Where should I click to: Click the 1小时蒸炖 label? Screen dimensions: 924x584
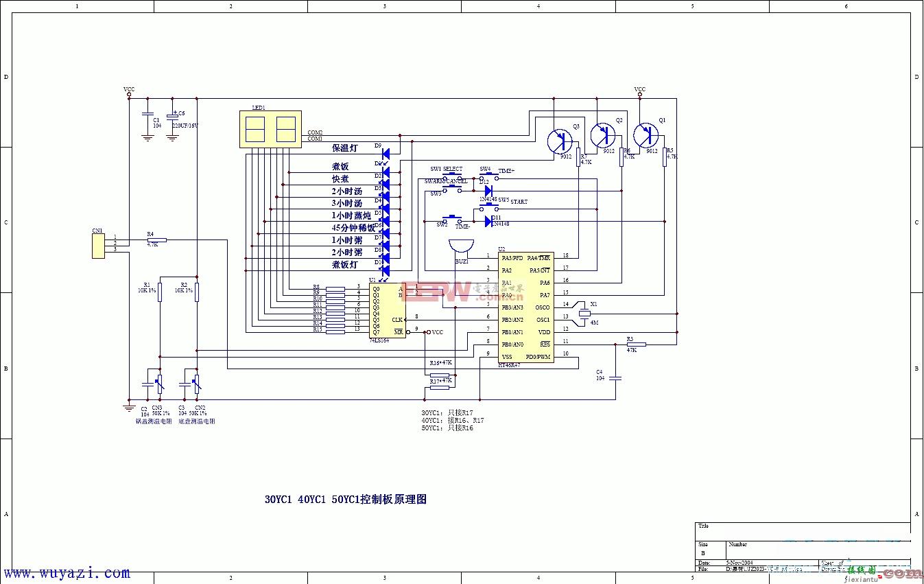point(351,215)
